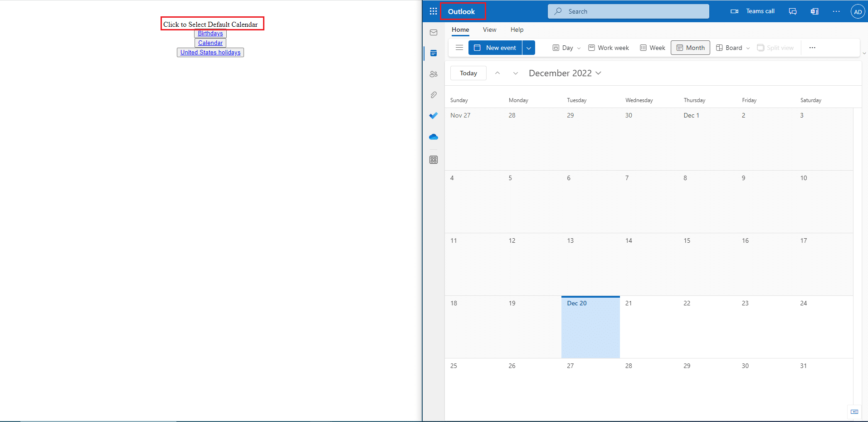868x422 pixels.
Task: Open More apps grid icon in sidebar
Action: click(x=434, y=160)
